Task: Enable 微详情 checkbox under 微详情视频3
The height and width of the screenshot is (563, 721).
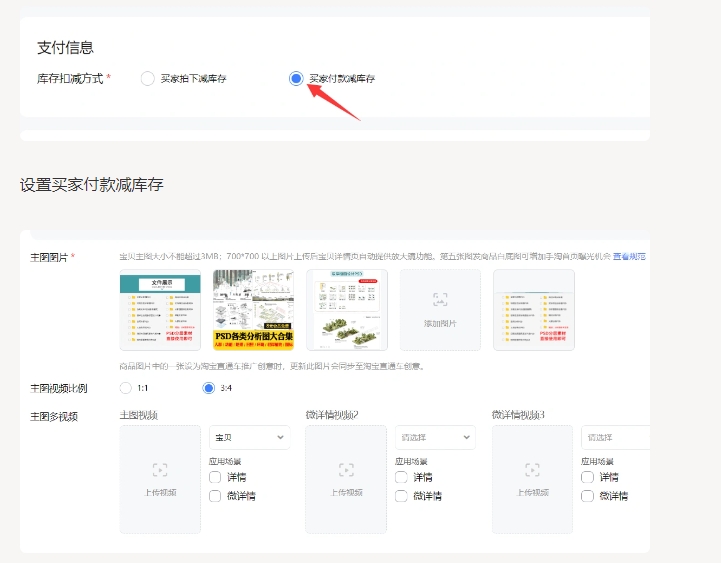Action: click(587, 495)
